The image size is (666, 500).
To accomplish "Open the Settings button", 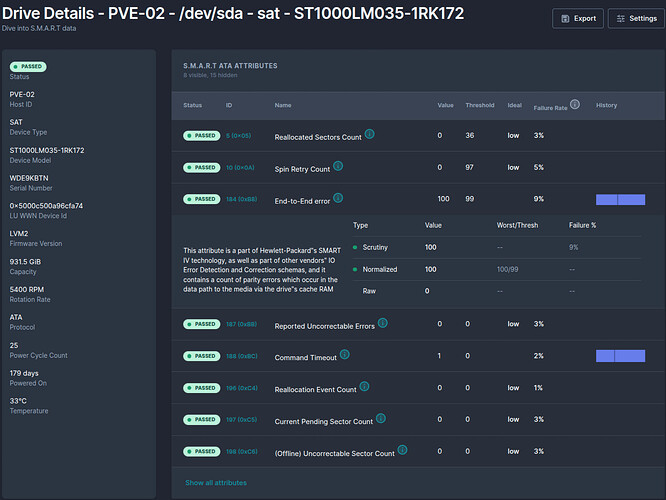I will (634, 18).
